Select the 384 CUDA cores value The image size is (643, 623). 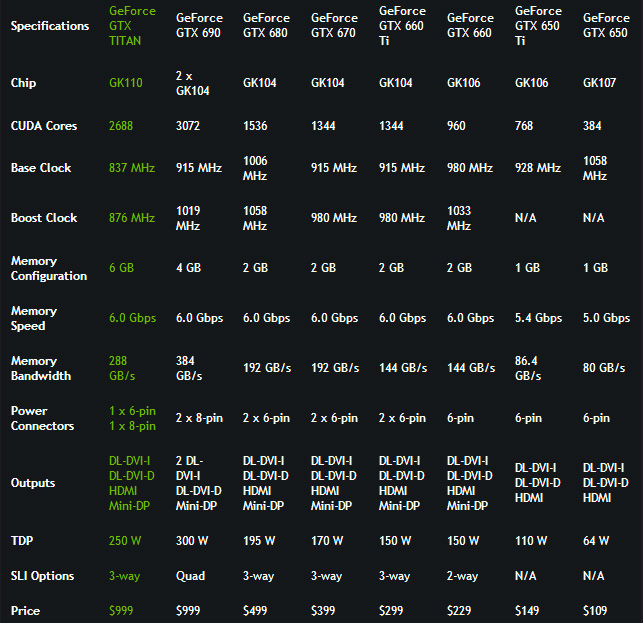point(592,126)
